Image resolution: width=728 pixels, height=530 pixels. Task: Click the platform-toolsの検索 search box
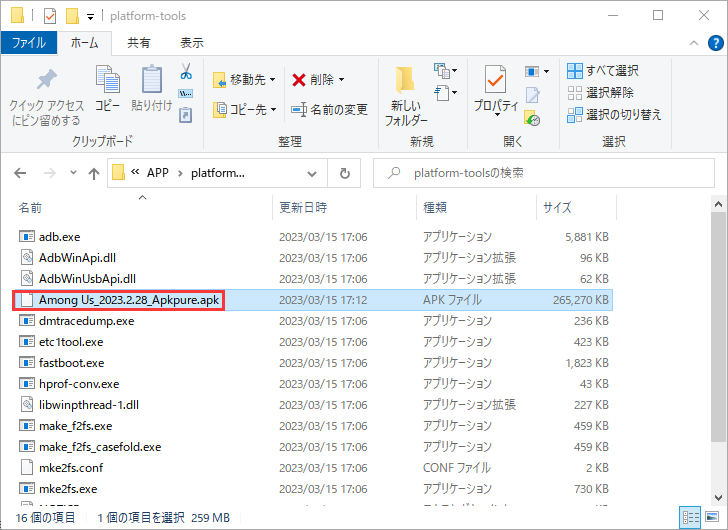point(544,173)
